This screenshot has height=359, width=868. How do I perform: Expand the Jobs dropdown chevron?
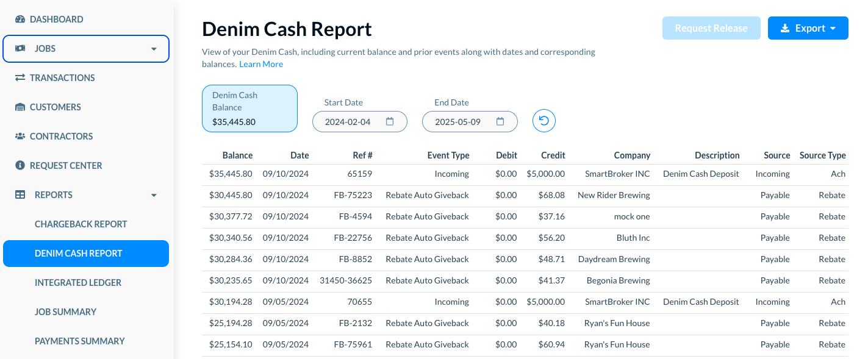154,49
